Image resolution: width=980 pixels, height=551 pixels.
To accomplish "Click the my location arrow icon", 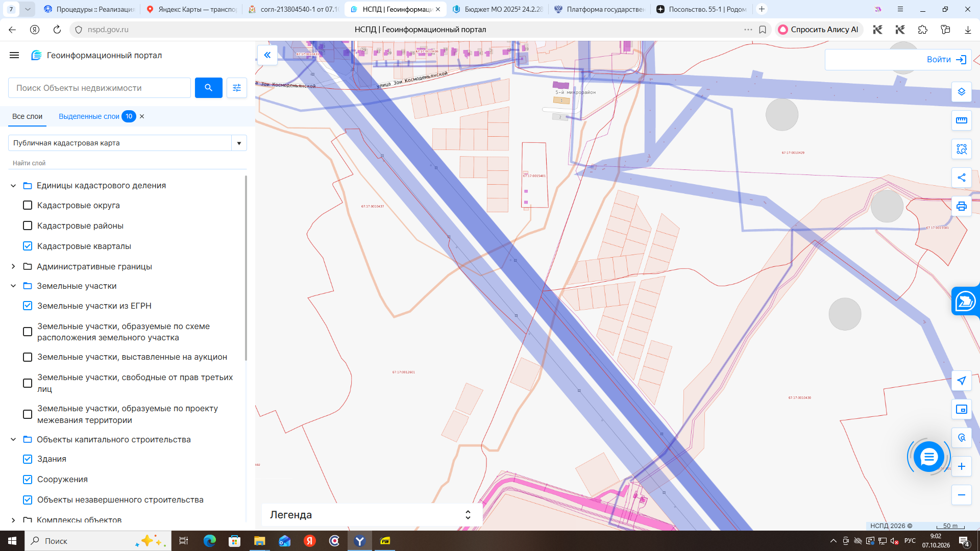I will pyautogui.click(x=962, y=381).
